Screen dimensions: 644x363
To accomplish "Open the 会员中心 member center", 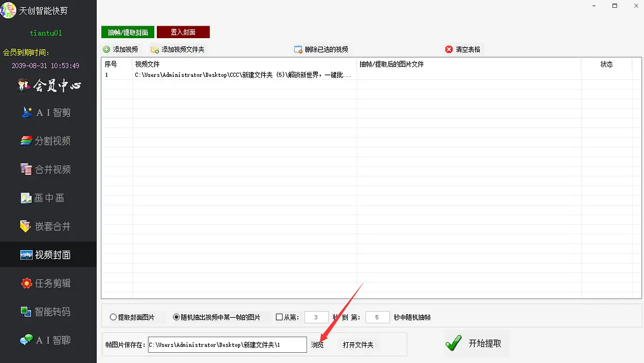I will pyautogui.click(x=49, y=85).
